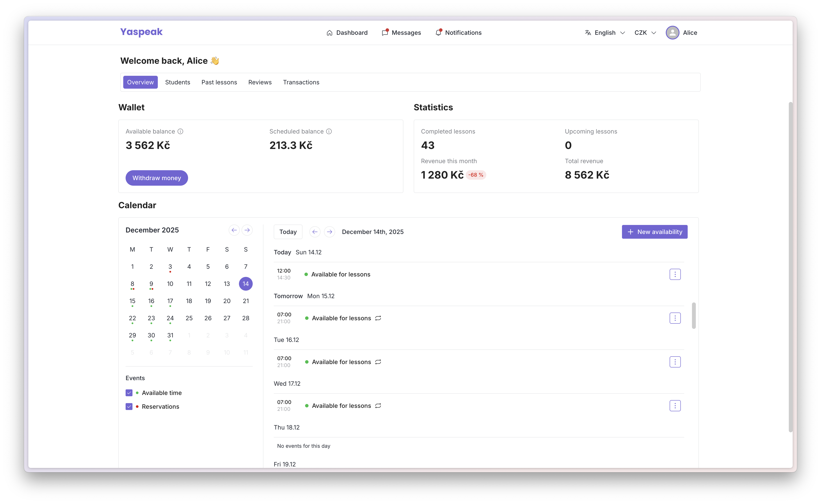The height and width of the screenshot is (504, 821).
Task: Open the three-dot menu on Wednesday's slot
Action: pyautogui.click(x=675, y=406)
